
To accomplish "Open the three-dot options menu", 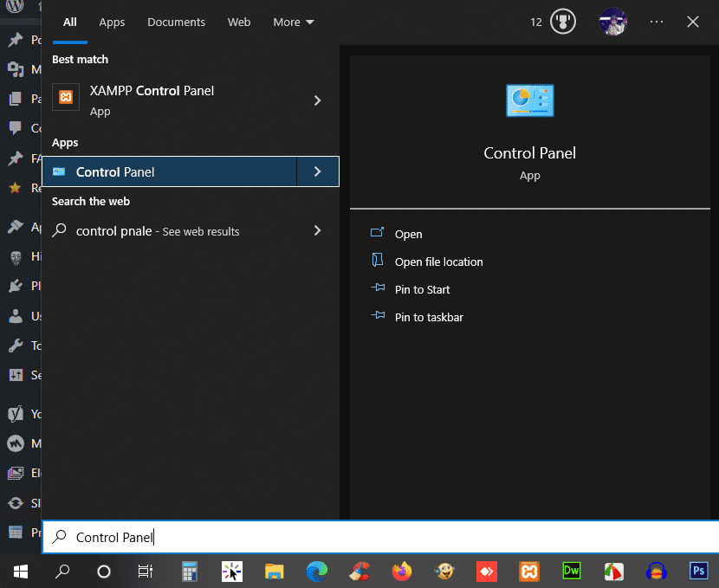I will click(657, 22).
